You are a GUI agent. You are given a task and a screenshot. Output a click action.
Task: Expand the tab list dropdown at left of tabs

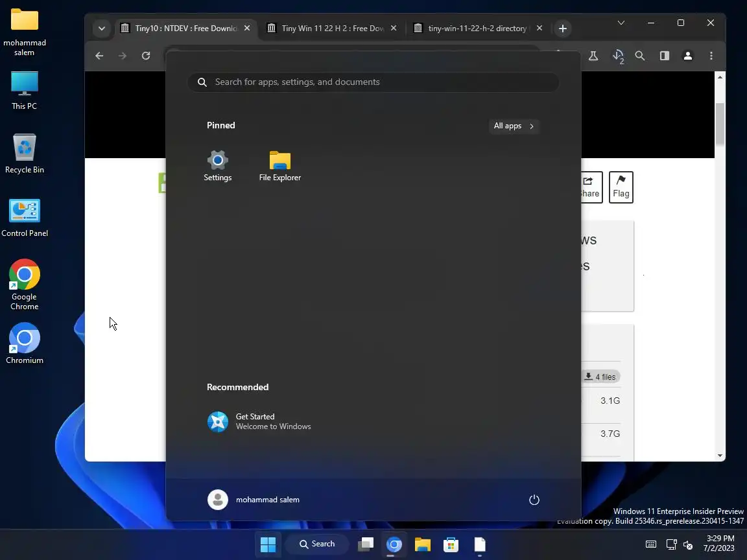click(101, 29)
